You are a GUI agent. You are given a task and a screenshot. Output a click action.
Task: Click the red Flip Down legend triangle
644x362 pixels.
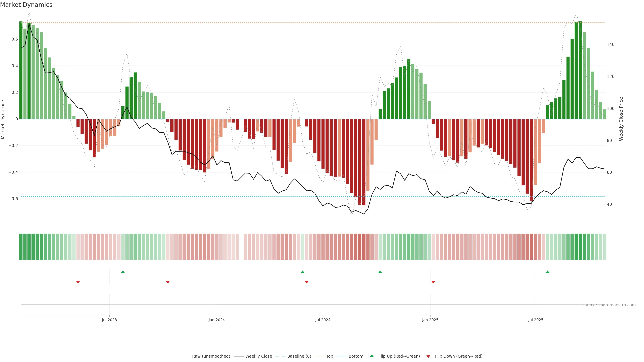click(x=428, y=356)
